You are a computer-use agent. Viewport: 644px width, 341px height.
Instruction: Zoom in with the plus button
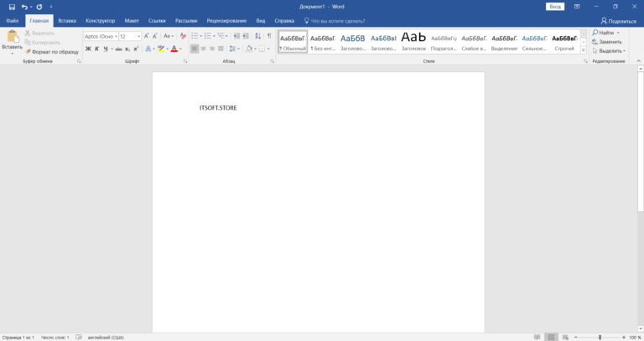click(x=624, y=338)
